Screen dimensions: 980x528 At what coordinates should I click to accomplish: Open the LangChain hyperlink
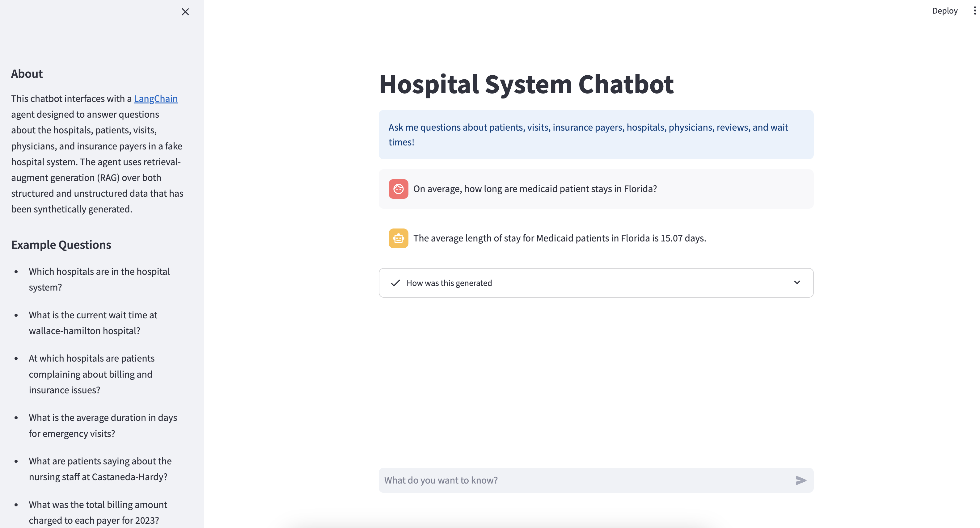(x=155, y=98)
